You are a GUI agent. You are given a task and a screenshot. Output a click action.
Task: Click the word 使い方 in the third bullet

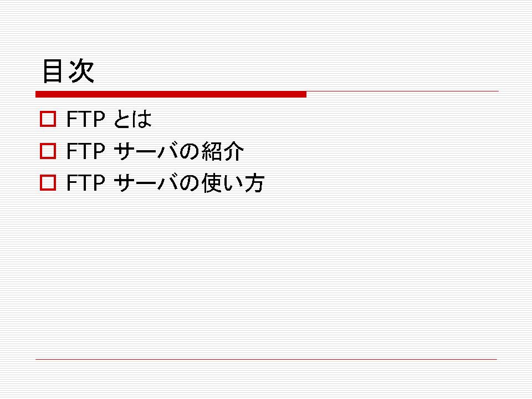pos(233,182)
